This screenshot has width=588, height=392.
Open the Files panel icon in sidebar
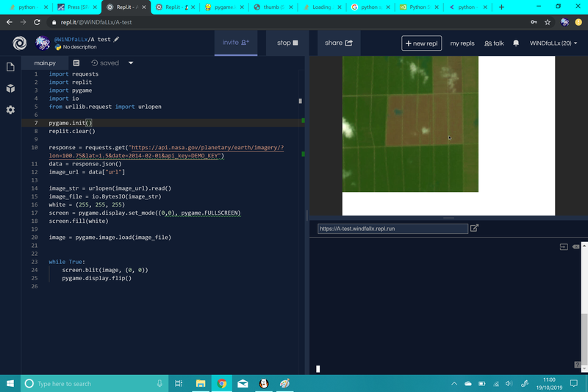[x=10, y=67]
